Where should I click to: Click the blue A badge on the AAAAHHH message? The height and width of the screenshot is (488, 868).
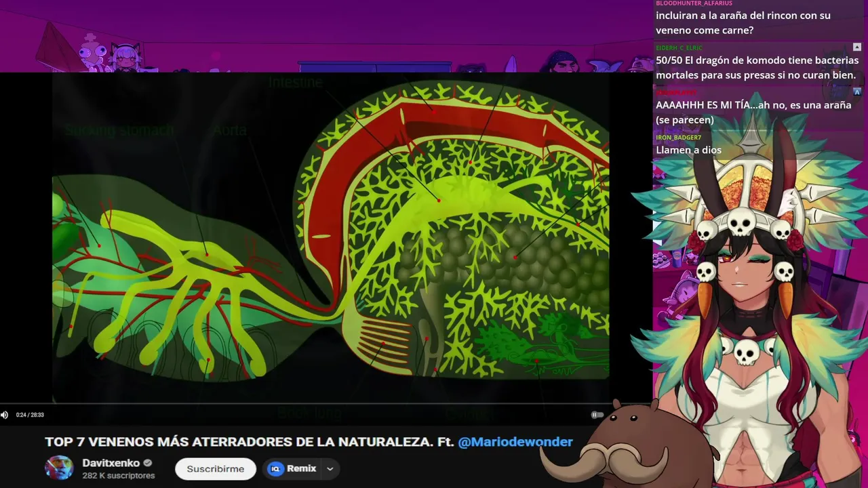point(857,92)
